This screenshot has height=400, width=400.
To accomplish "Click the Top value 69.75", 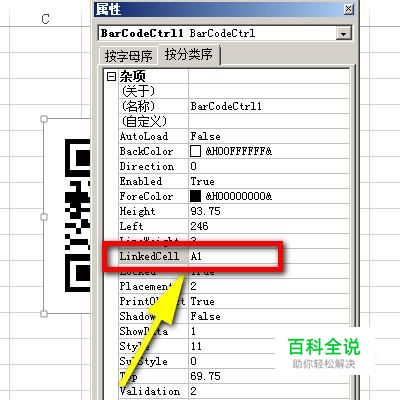I will tap(269, 376).
